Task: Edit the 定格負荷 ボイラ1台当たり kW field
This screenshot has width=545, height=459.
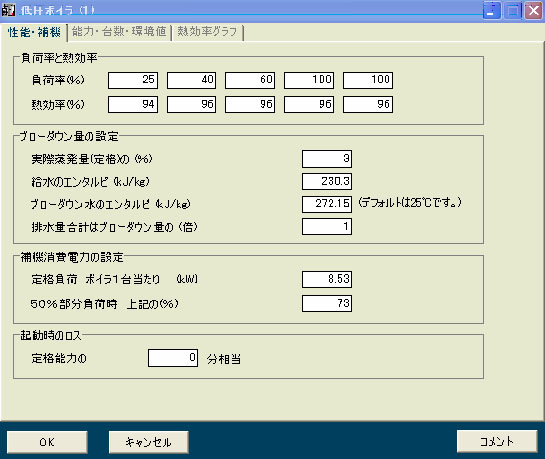Action: pos(327,279)
